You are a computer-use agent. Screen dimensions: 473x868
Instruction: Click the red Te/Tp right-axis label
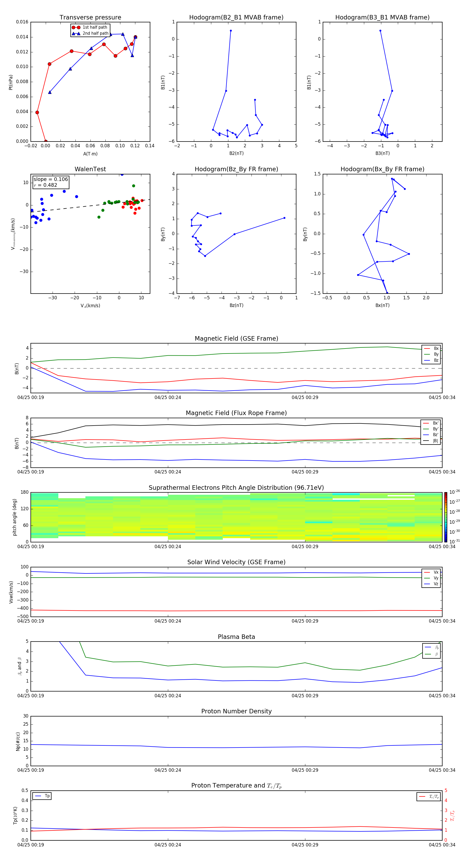(x=453, y=815)
